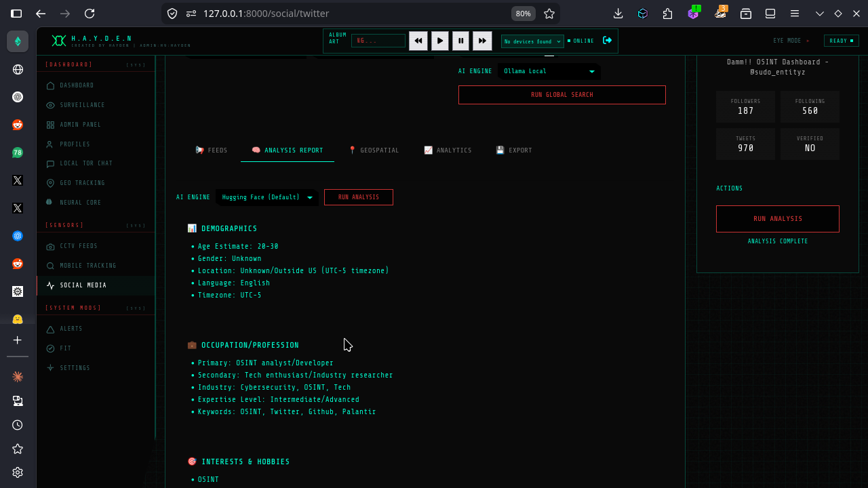The height and width of the screenshot is (488, 868).
Task: Open the Hugging Face (Default) engine selector
Action: click(x=267, y=197)
